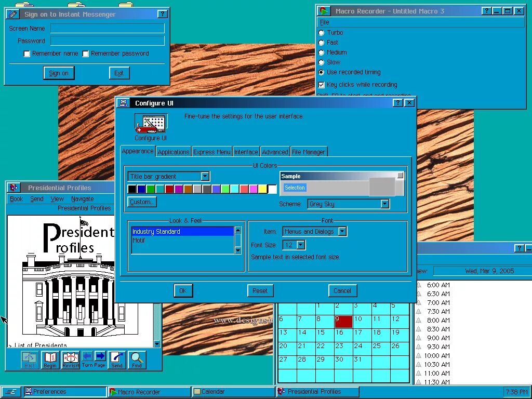The image size is (532, 399).
Task: Click the book icon beside Presidential Profiles title
Action: tap(14, 188)
